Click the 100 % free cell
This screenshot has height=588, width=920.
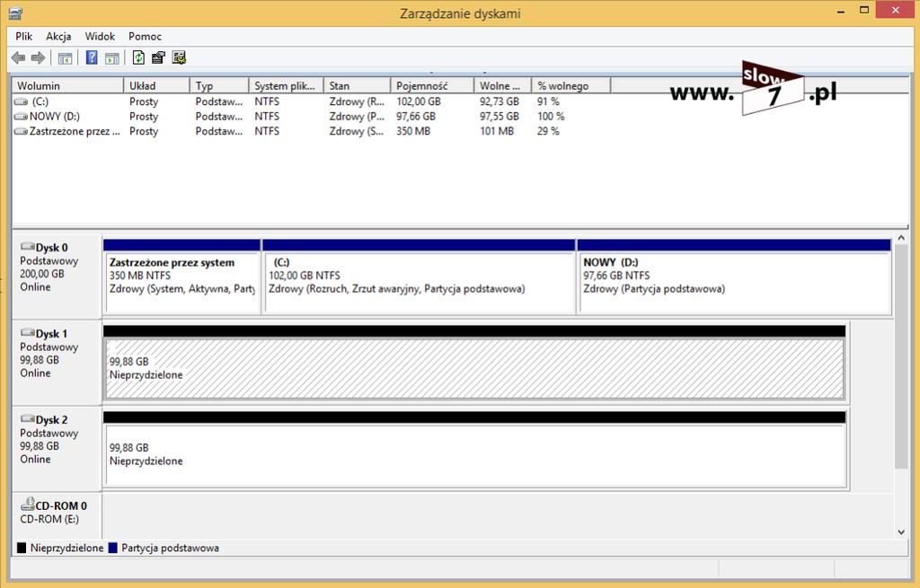point(551,116)
